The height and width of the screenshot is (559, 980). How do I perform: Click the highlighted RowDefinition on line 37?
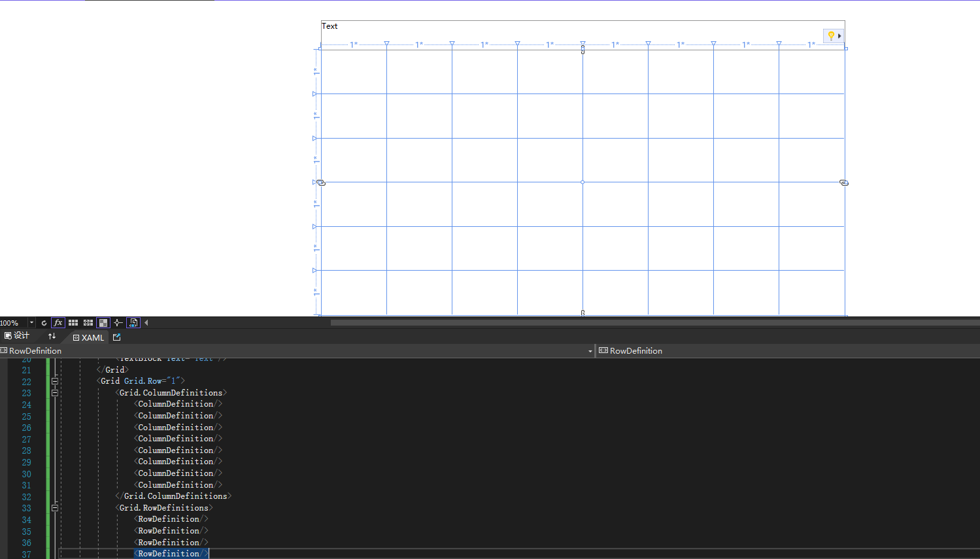click(x=171, y=554)
